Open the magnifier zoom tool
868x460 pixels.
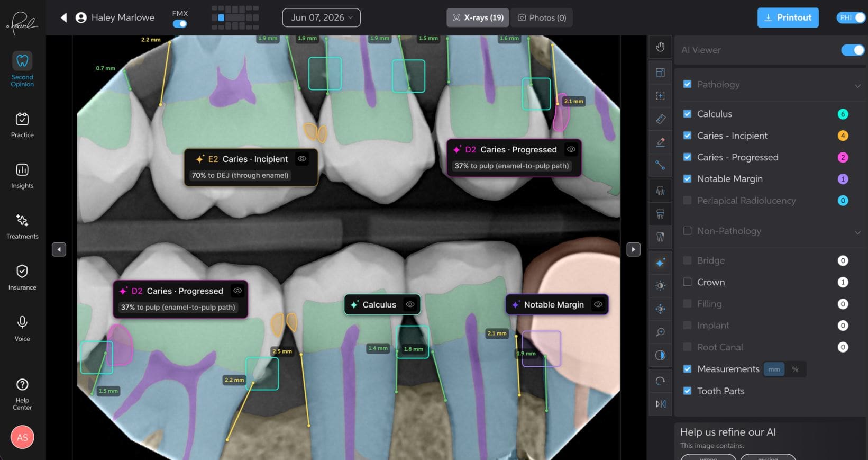click(660, 332)
